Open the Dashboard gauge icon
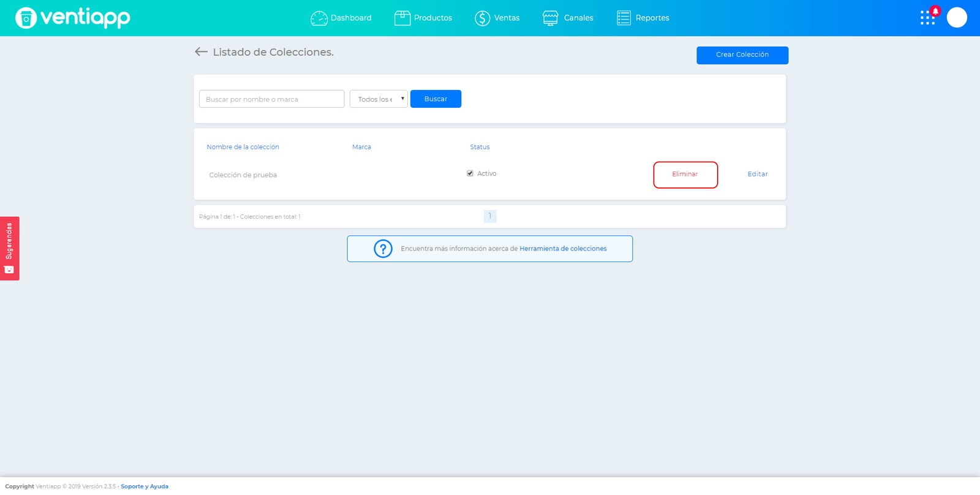This screenshot has width=980, height=495. point(319,18)
